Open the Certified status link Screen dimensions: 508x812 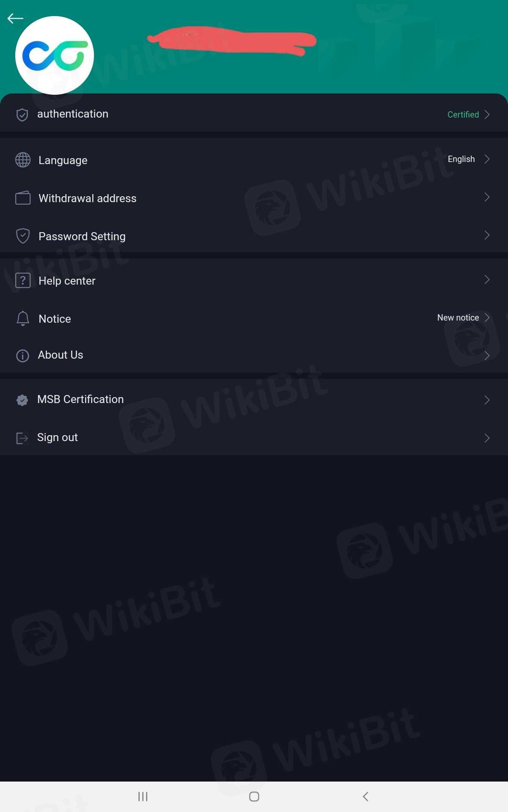463,115
